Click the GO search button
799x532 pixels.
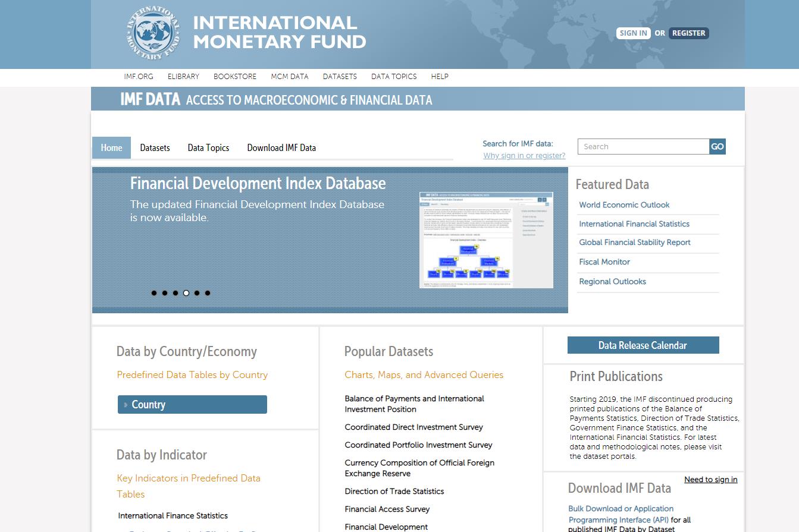717,147
